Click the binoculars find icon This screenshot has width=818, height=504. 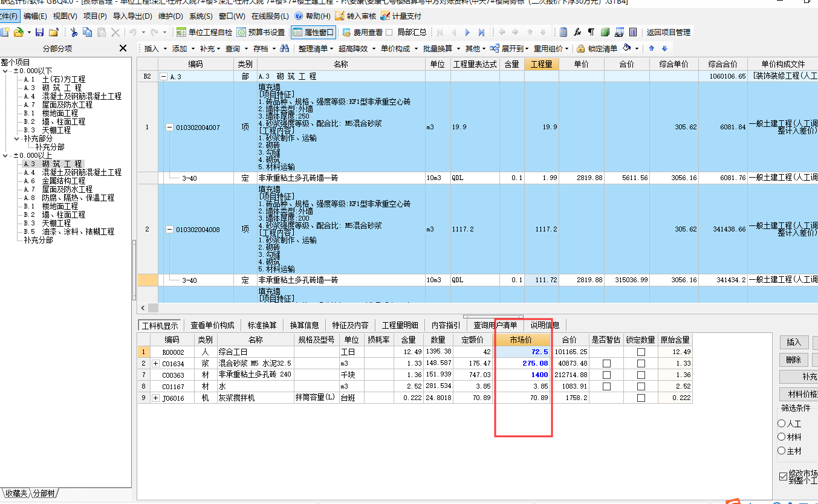pyautogui.click(x=284, y=48)
